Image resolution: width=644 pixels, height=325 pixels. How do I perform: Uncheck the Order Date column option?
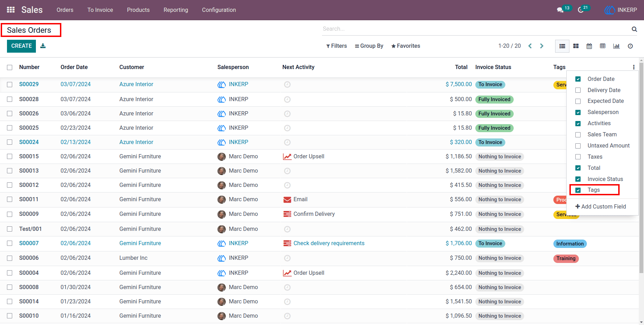pos(578,79)
